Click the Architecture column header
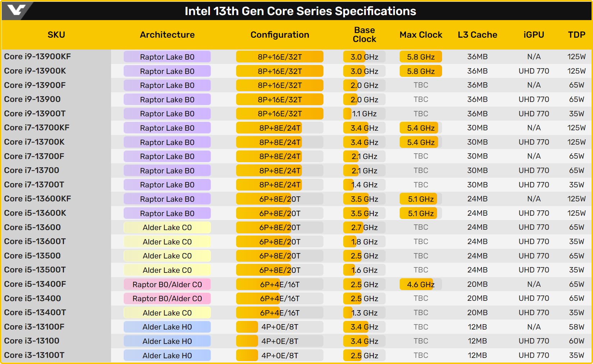The width and height of the screenshot is (593, 364). (x=167, y=35)
